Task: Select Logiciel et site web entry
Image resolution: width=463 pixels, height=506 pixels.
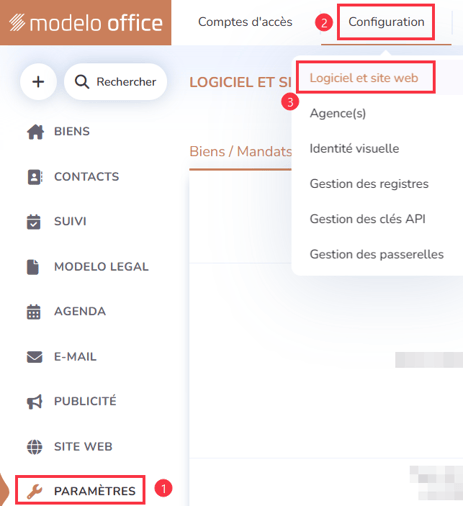Action: (364, 78)
